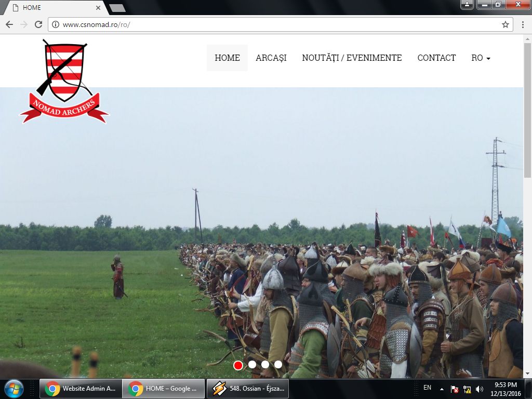View site information icon in address bar

55,24
